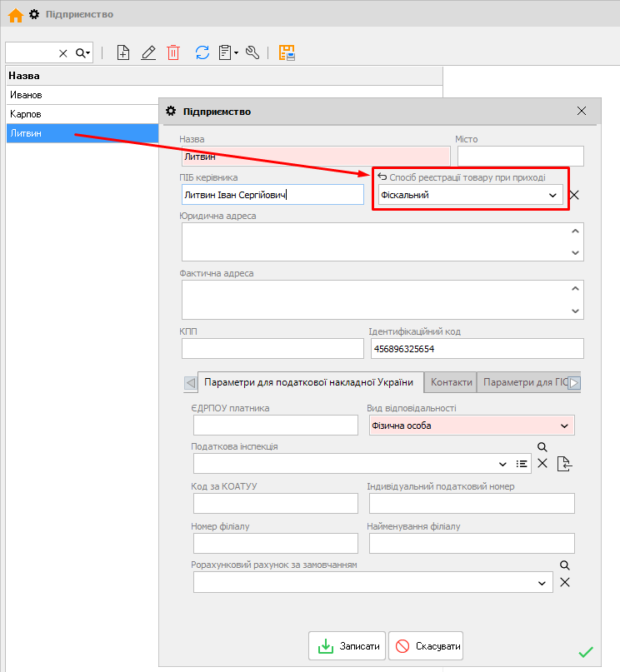Image resolution: width=620 pixels, height=672 pixels.
Task: Click the red trash delete icon
Action: (173, 52)
